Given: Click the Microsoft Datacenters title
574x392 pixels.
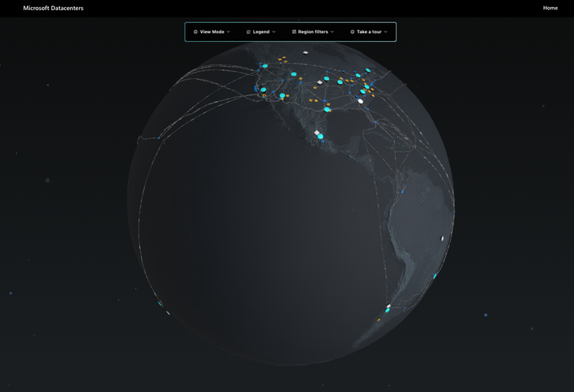Looking at the screenshot, I should (x=54, y=8).
